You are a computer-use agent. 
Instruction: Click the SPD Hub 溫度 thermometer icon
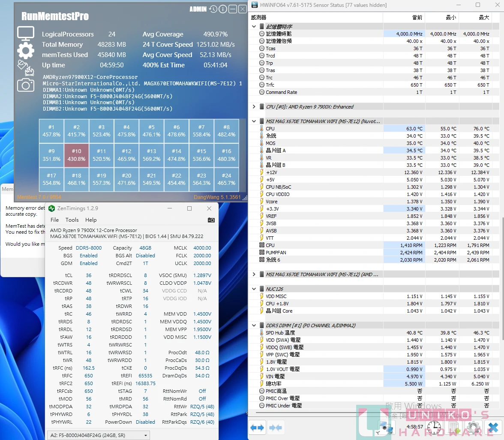click(x=261, y=333)
